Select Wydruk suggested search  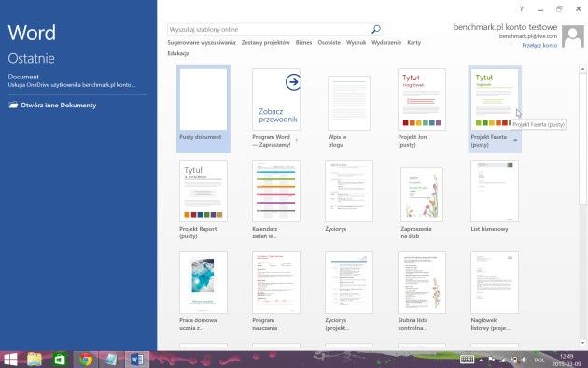pos(356,43)
